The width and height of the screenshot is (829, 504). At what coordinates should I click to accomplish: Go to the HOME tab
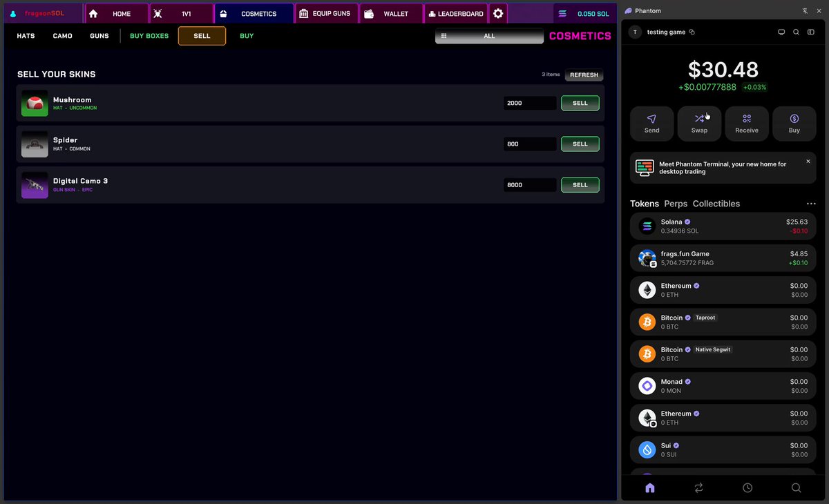117,13
